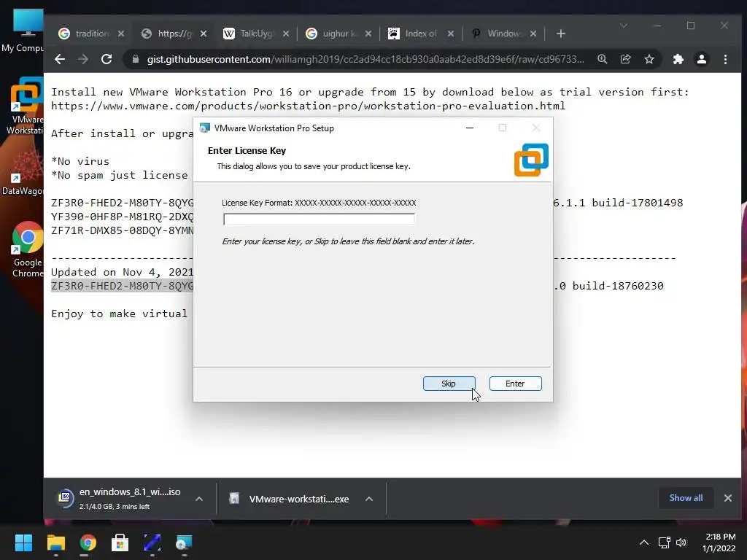Click the site lock icon in address bar

(x=135, y=59)
